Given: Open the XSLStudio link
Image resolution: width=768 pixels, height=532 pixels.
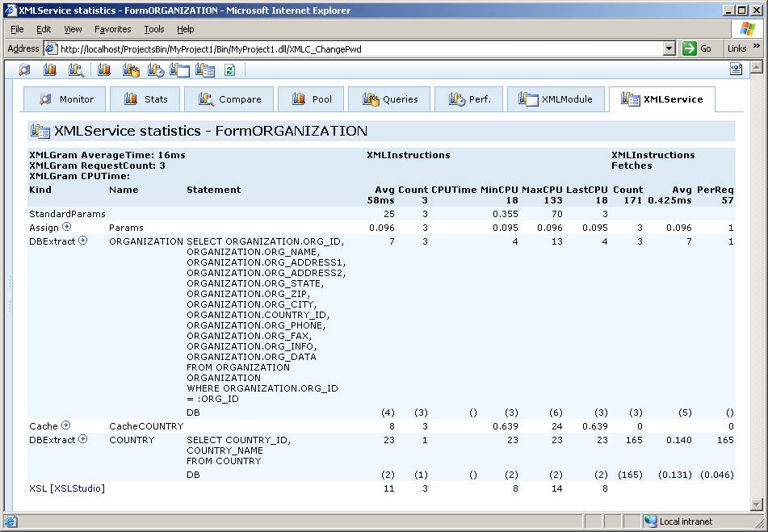Looking at the screenshot, I should [78, 488].
